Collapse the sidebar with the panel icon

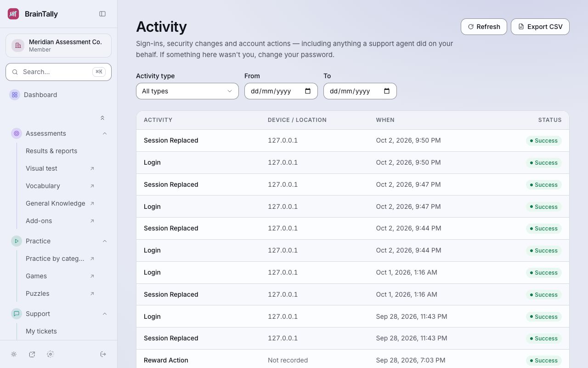tap(102, 14)
